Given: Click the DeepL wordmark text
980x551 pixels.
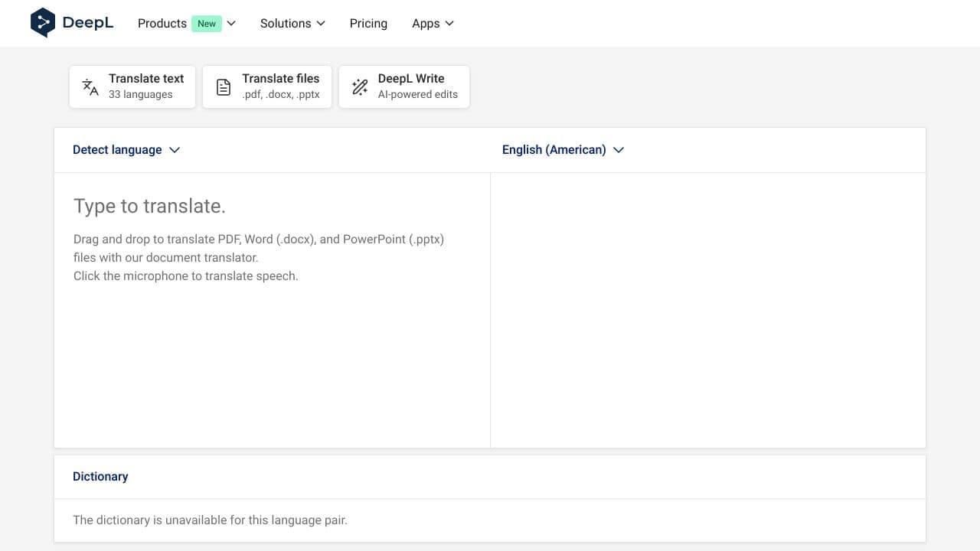Looking at the screenshot, I should pos(88,23).
